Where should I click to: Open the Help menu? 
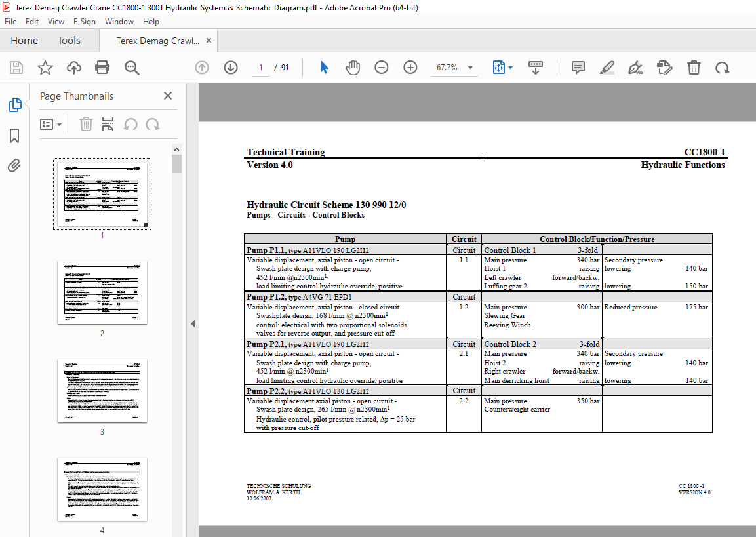tap(151, 21)
